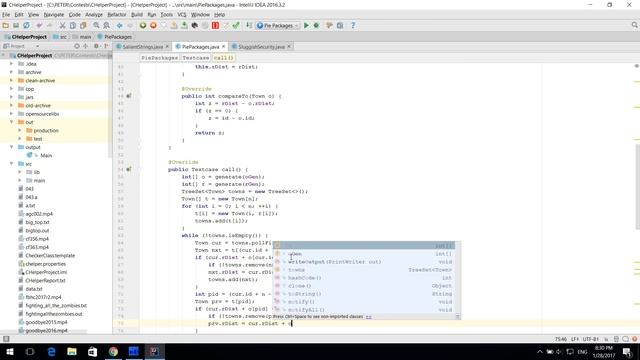Click the override gutter icon beside compareTo

click(129, 96)
